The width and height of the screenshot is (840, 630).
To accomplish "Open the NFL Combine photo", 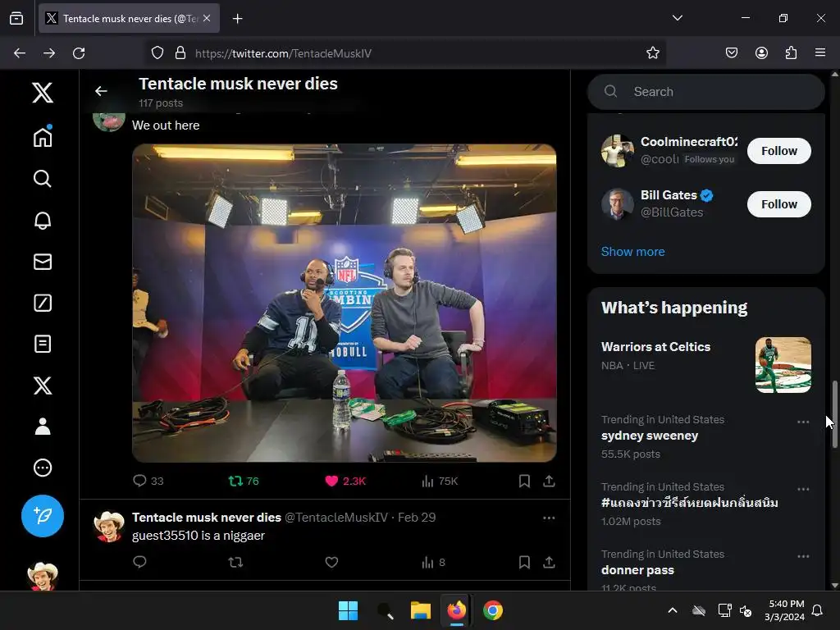I will (344, 303).
